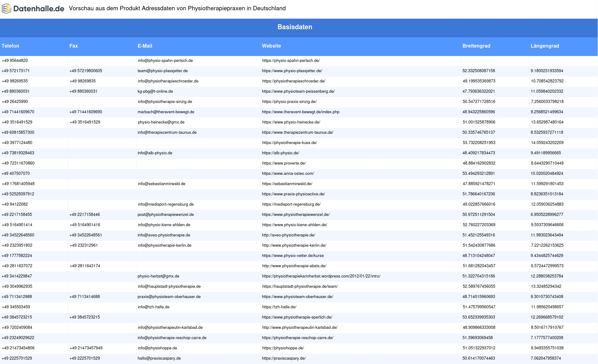Select email hallo@praxiscaspary.de

click(159, 358)
